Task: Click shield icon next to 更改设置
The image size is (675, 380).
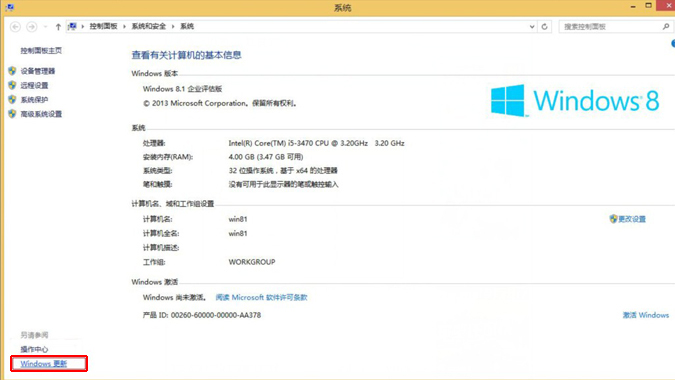Action: point(613,219)
